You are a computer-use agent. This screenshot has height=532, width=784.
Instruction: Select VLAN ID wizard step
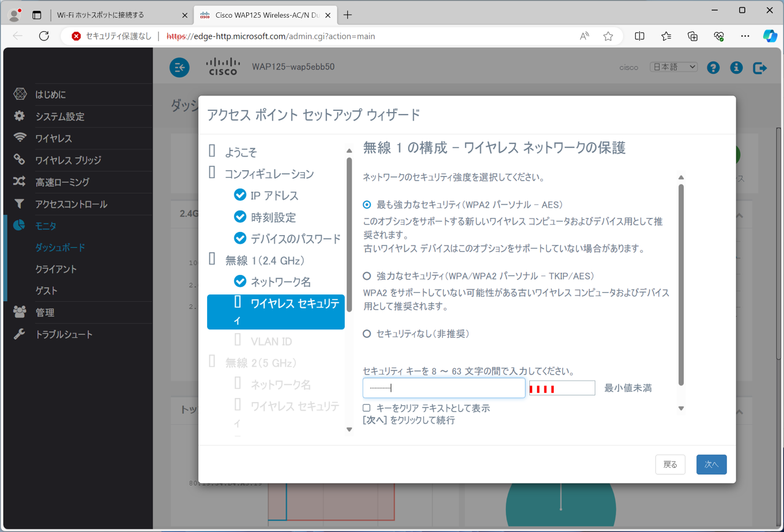tap(271, 342)
